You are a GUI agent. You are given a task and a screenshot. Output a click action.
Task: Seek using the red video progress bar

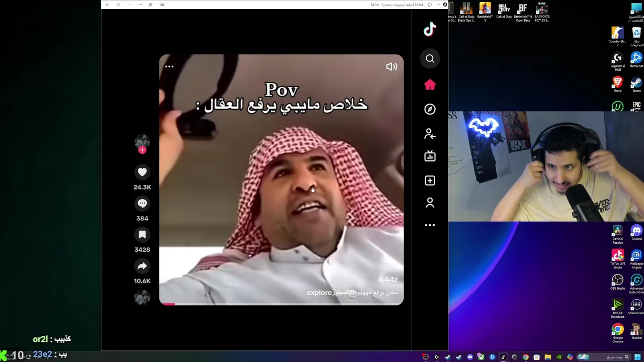(281, 304)
